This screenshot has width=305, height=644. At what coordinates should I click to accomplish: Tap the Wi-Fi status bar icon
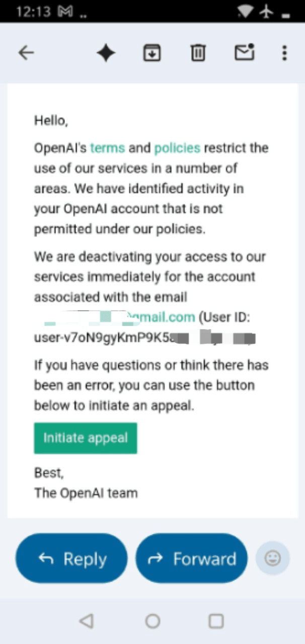click(x=246, y=12)
